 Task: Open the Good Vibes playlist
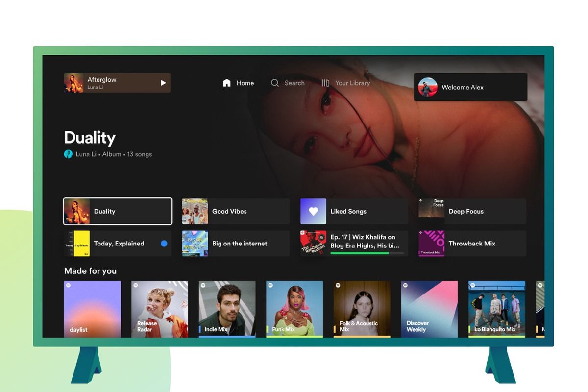[235, 211]
